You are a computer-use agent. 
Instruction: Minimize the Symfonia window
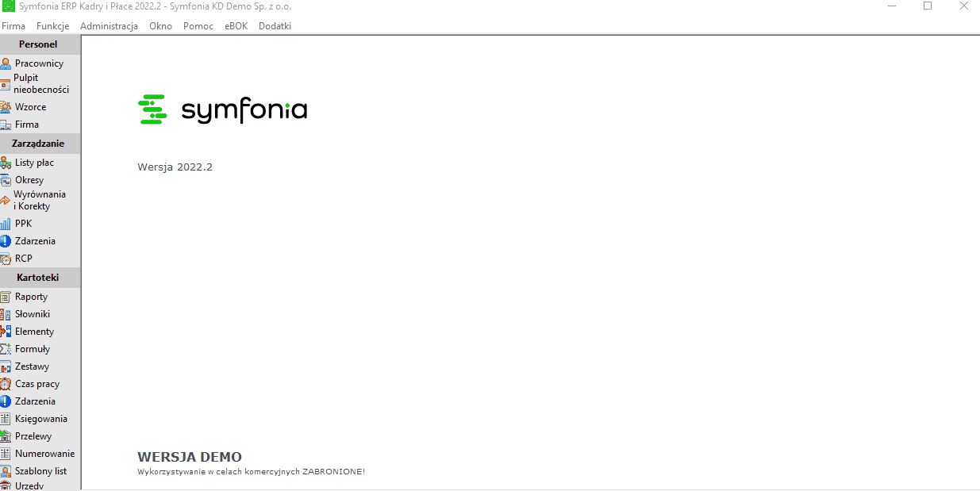pyautogui.click(x=890, y=6)
